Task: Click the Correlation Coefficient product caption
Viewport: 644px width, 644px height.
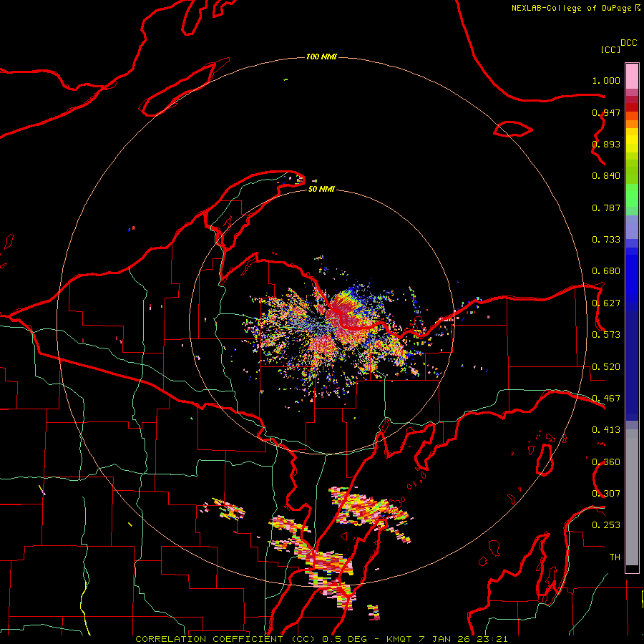Action: click(321, 639)
